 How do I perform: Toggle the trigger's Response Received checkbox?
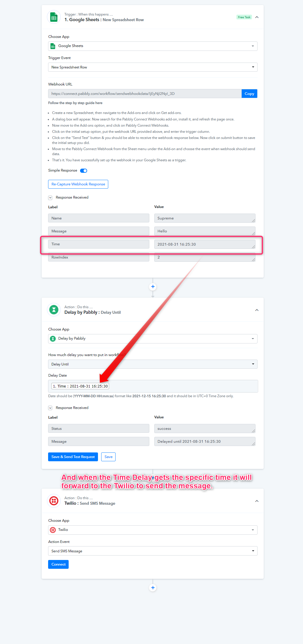(x=50, y=198)
